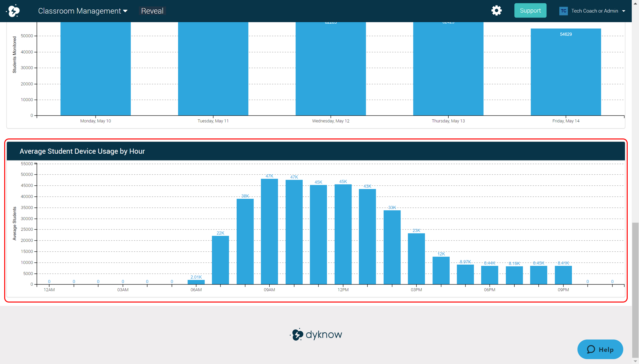This screenshot has height=364, width=639.
Task: Select the Thursday, May 13 bar
Action: tap(448, 69)
